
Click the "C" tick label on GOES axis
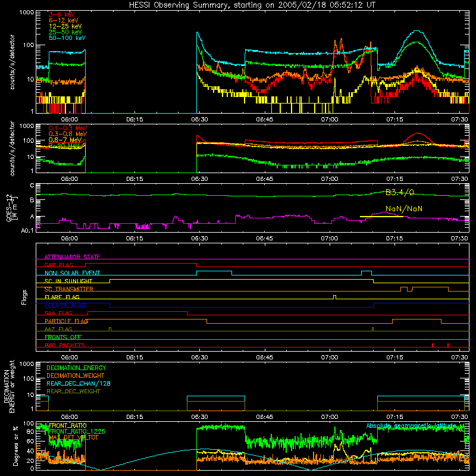(x=32, y=186)
